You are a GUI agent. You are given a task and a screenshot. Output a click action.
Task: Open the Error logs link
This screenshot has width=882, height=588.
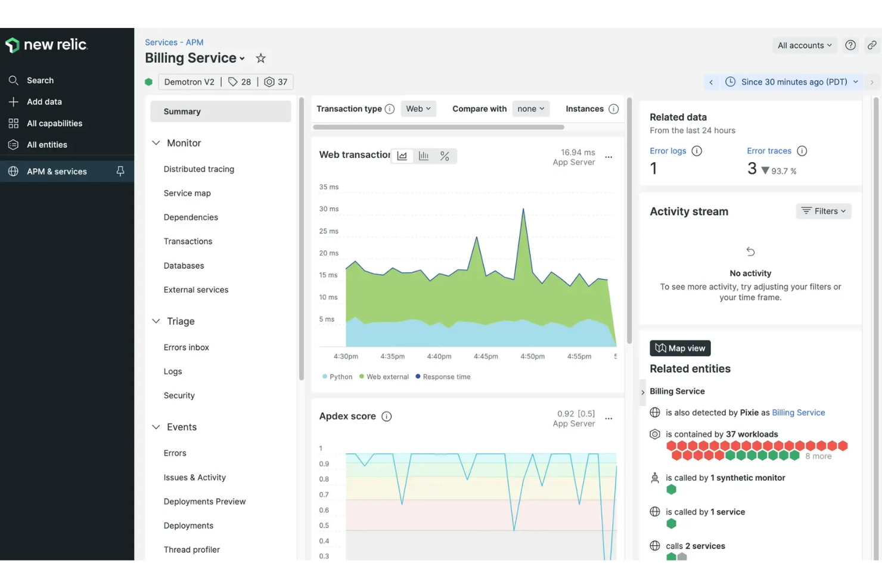coord(667,151)
